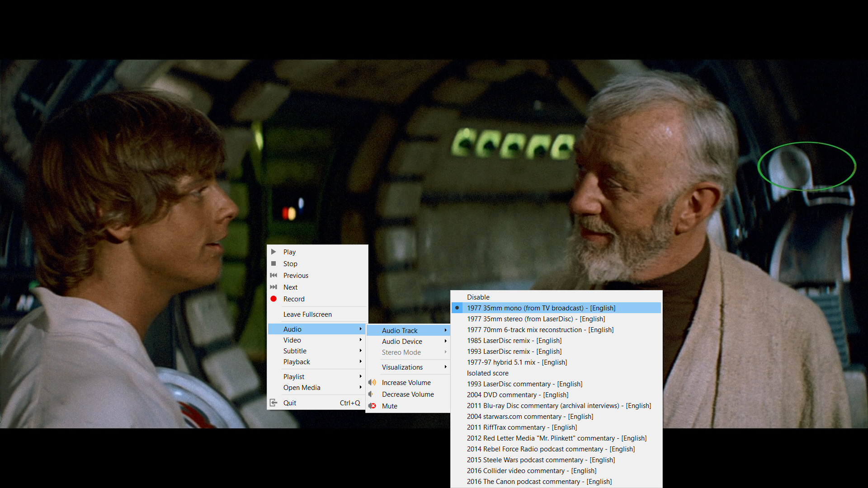The width and height of the screenshot is (868, 488).
Task: Open the Audio Device entry
Action: [408, 341]
